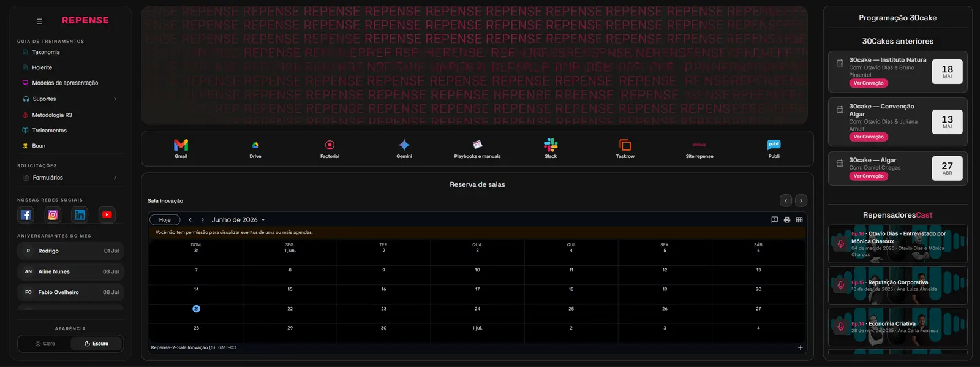This screenshot has height=367, width=980.
Task: Click microphone icon of episode Ep.16
Action: pos(840,244)
